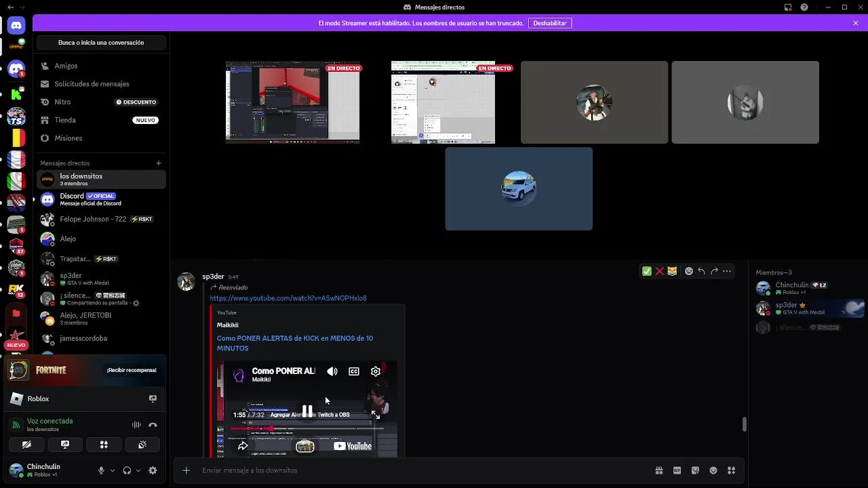
Task: Open YouTube watch URL link
Action: click(288, 298)
